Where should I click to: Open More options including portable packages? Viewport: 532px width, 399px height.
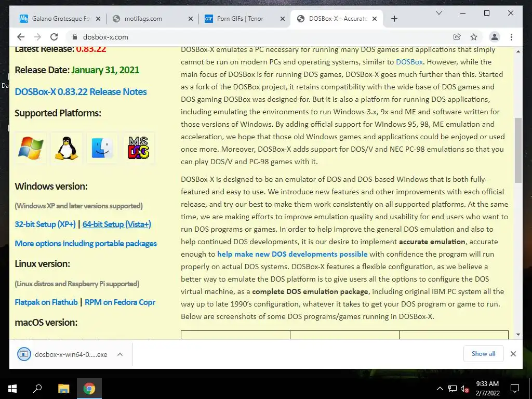(x=86, y=244)
